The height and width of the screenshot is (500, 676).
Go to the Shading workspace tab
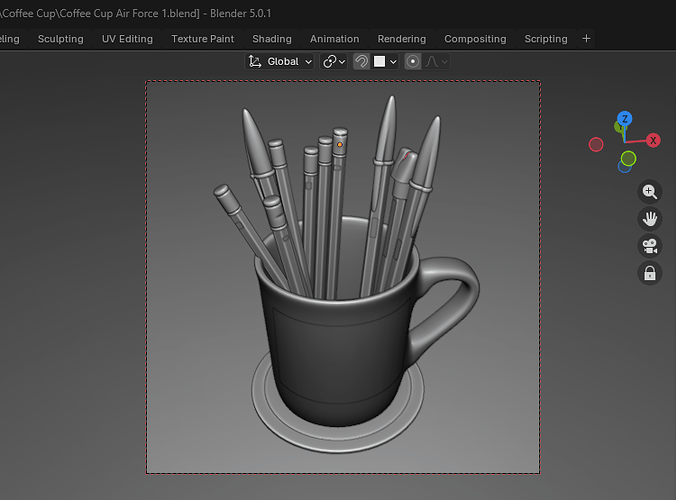[272, 39]
